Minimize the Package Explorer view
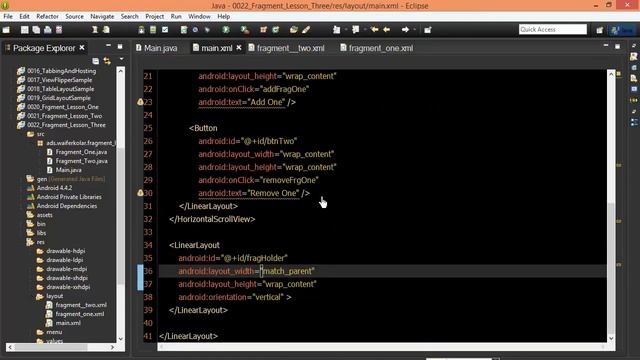Viewport: 640px width, 360px height. tap(108, 46)
